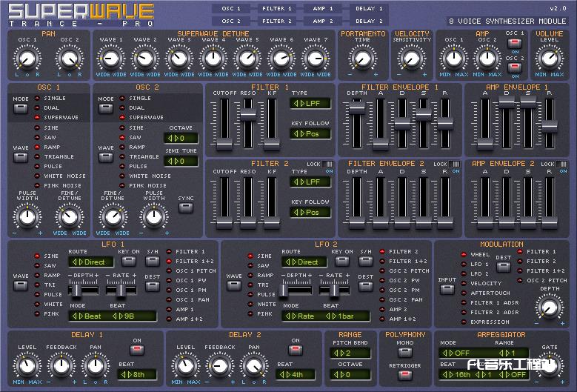Image resolution: width=577 pixels, height=392 pixels.
Task: Click the Arpeggiator Gate knob
Action: pos(549,366)
